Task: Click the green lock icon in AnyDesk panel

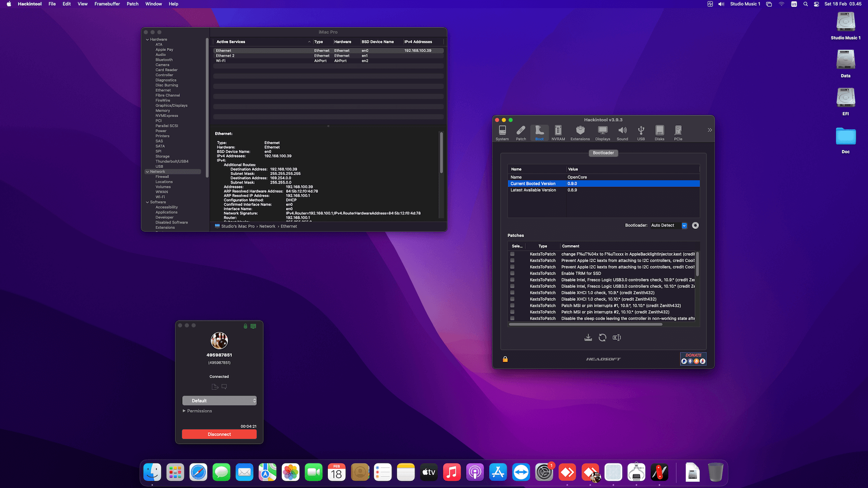Action: [245, 326]
